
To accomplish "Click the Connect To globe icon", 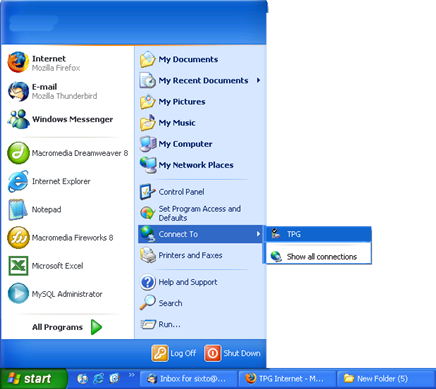I will click(147, 234).
